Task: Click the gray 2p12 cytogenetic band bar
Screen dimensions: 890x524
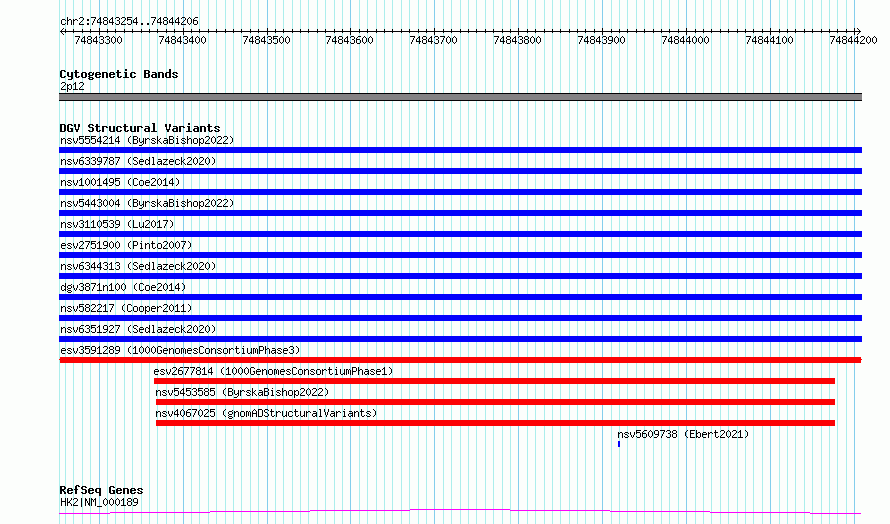Action: 460,97
